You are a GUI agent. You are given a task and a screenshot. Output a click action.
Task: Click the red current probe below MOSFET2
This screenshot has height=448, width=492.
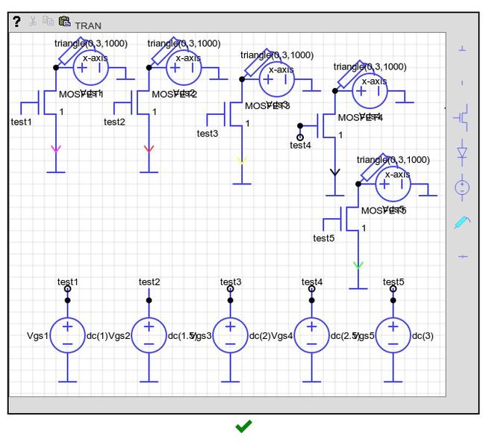pos(149,149)
